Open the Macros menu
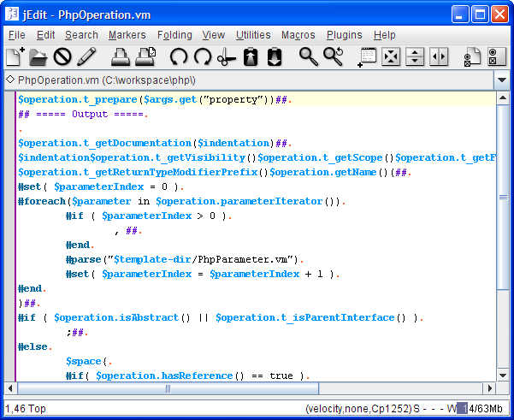This screenshot has height=420, width=514. click(x=298, y=35)
